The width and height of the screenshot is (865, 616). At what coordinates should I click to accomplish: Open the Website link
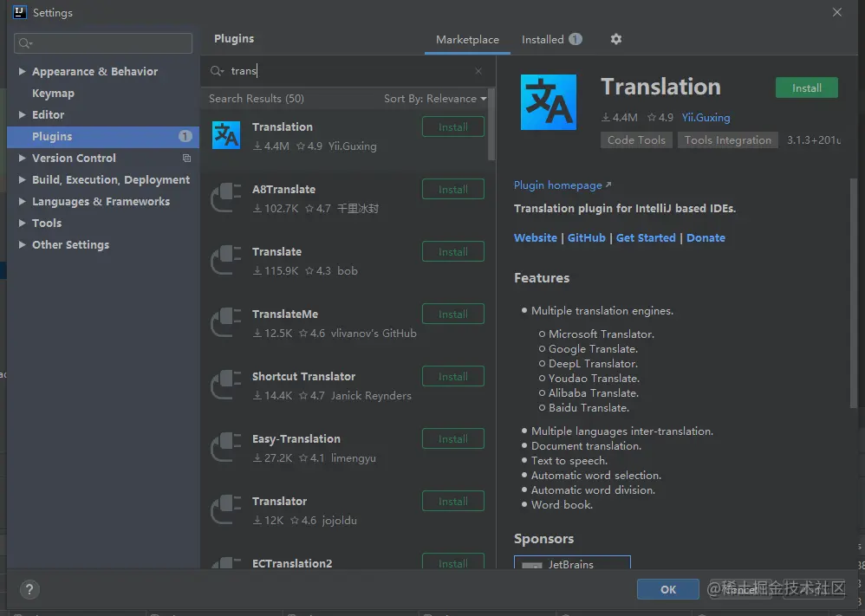(x=535, y=237)
